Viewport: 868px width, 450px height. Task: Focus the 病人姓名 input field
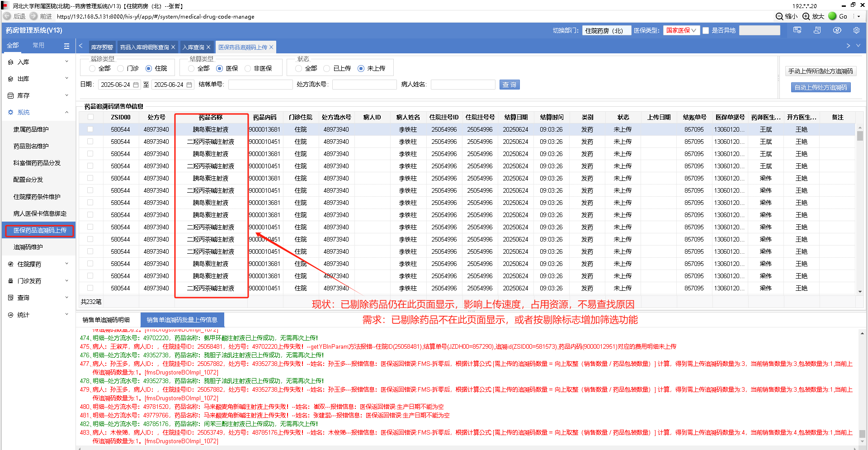pos(463,85)
